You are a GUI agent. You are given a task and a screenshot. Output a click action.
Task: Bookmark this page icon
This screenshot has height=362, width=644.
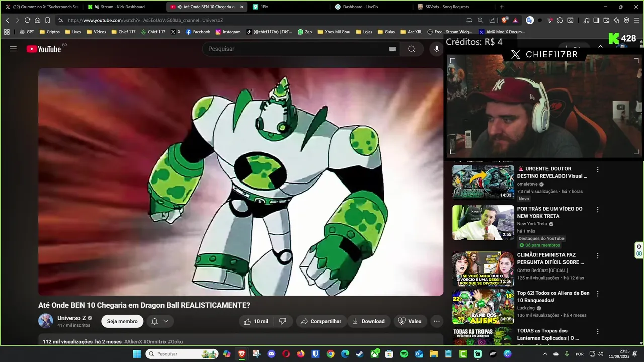pos(47,20)
